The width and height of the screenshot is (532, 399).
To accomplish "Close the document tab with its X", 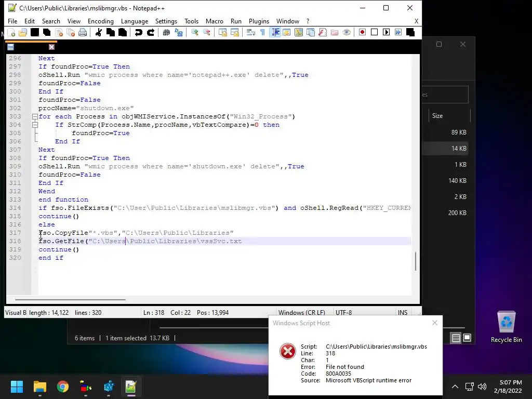I will click(x=51, y=47).
